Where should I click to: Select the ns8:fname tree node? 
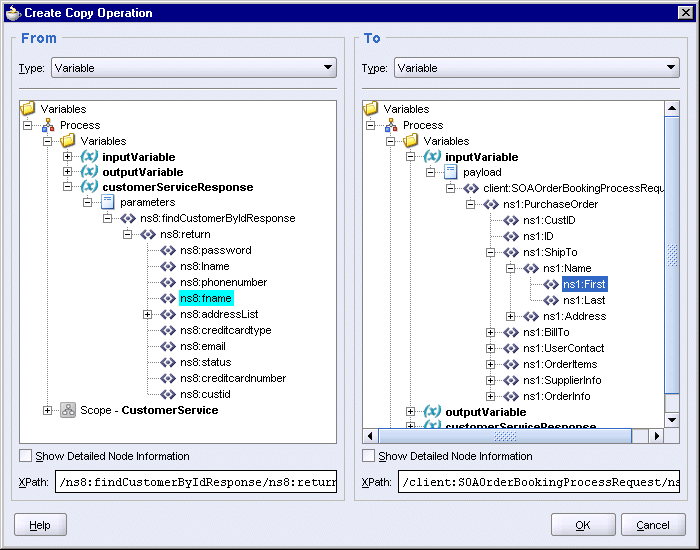206,298
